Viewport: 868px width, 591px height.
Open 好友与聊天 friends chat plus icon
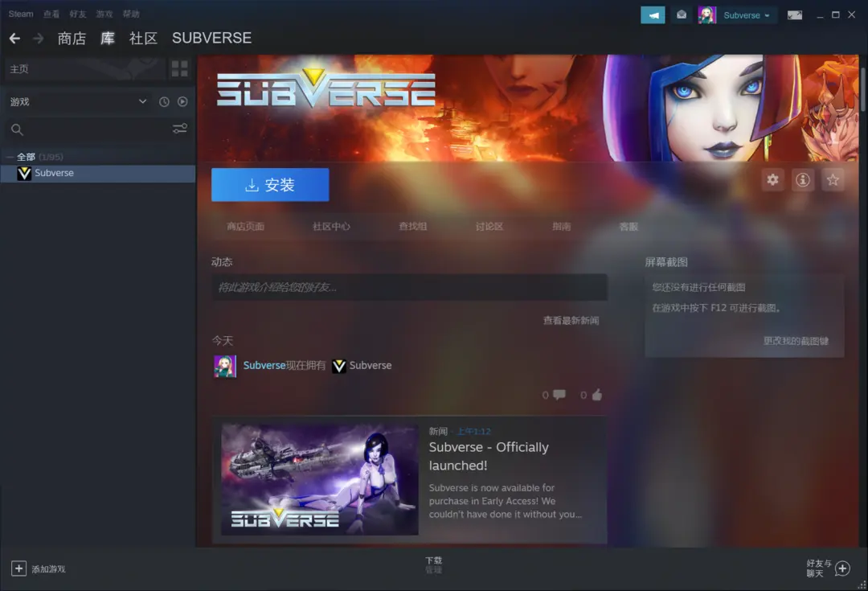tap(842, 568)
